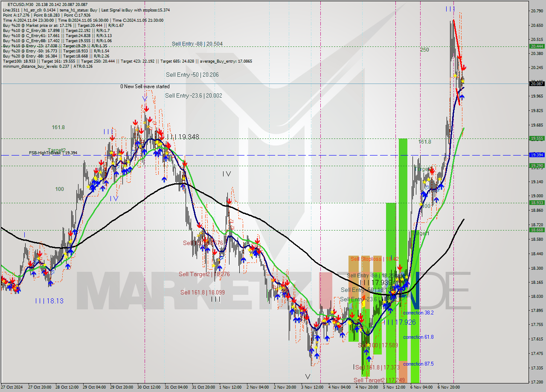546x392 pixels.
Task: Click the '27 Oct 2024' date on the time axis
Action: coord(11,387)
